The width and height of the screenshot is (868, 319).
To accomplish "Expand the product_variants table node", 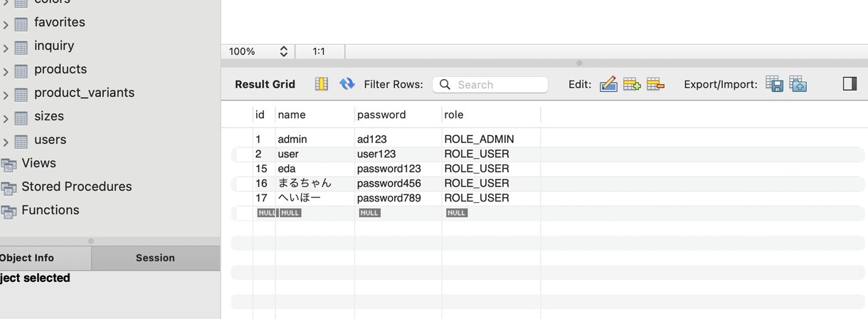I will pyautogui.click(x=5, y=95).
